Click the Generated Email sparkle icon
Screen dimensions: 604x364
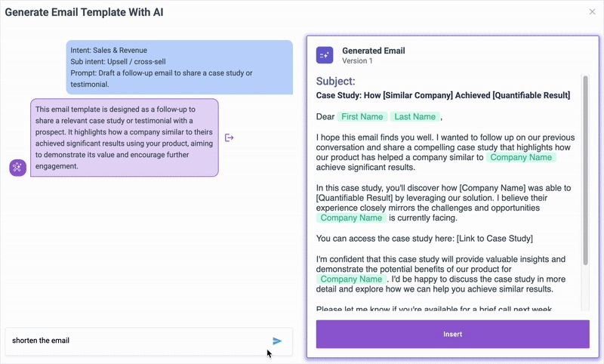point(325,55)
